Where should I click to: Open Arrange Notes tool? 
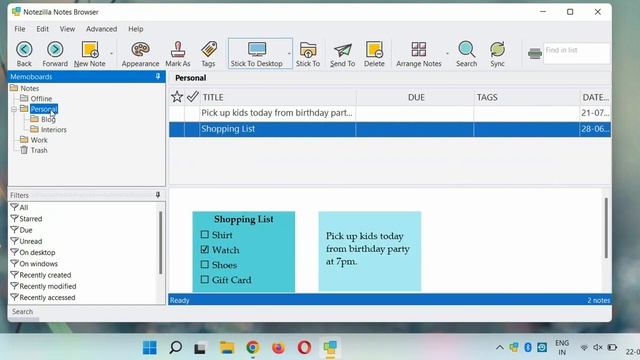419,54
